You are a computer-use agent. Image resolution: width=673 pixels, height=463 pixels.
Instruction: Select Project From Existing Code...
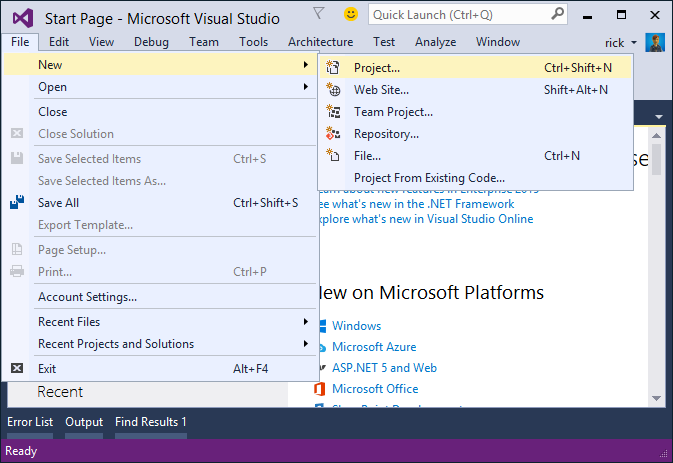476,178
